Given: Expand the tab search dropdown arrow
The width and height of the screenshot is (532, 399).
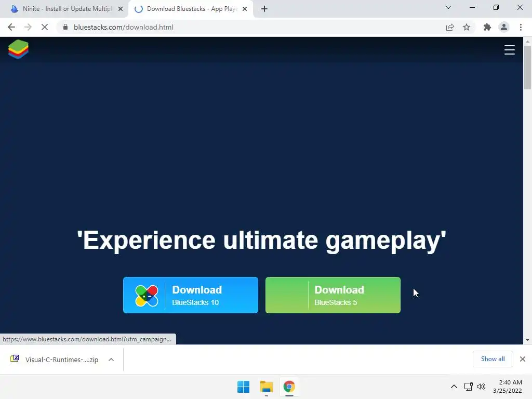Looking at the screenshot, I should pos(448,7).
